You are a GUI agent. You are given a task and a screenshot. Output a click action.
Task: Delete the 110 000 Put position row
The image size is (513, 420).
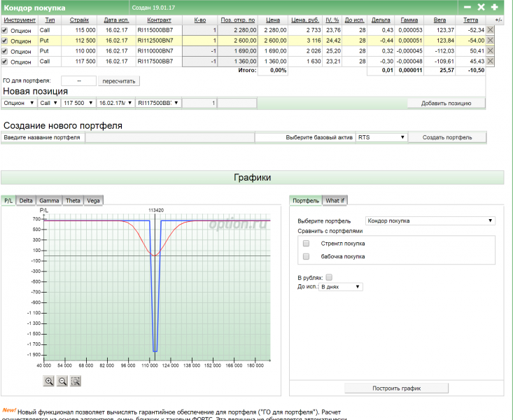point(490,51)
